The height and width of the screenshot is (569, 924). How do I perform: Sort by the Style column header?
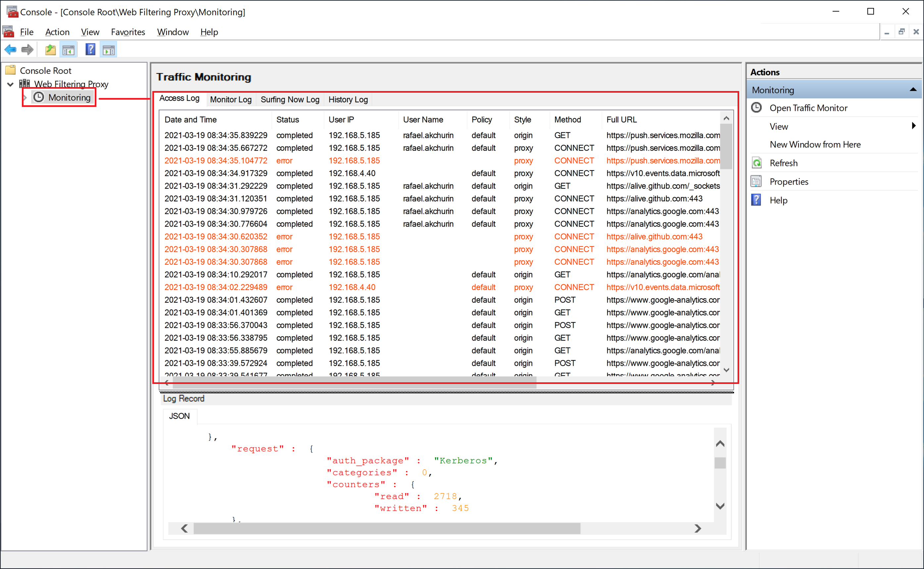[x=530, y=120]
